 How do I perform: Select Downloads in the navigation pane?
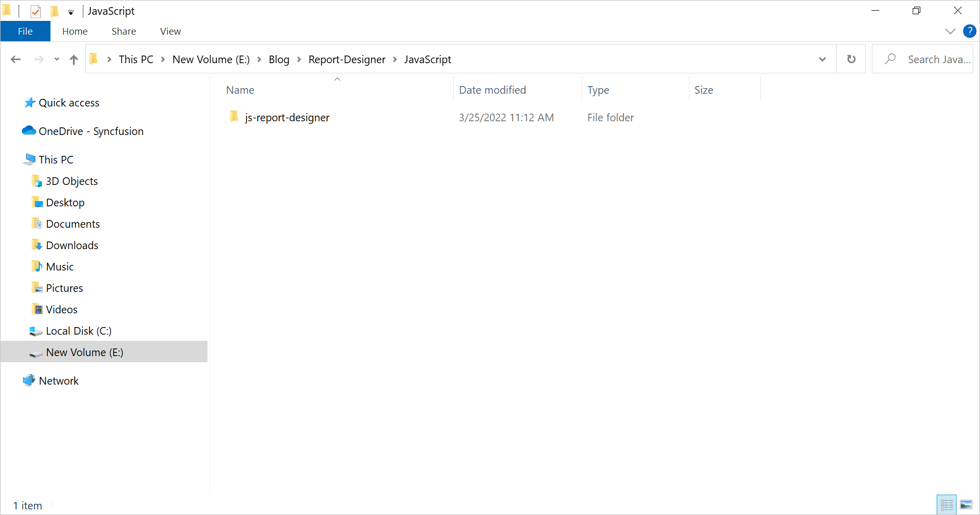coord(71,245)
